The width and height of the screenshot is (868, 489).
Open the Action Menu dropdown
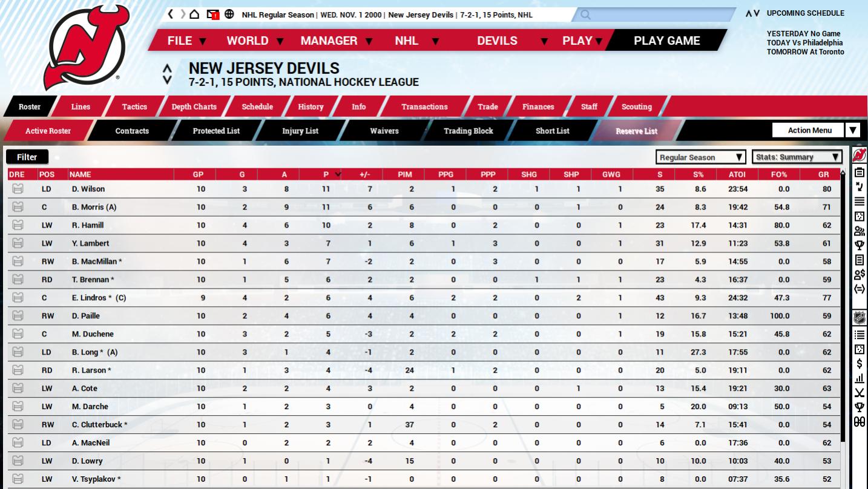[816, 130]
